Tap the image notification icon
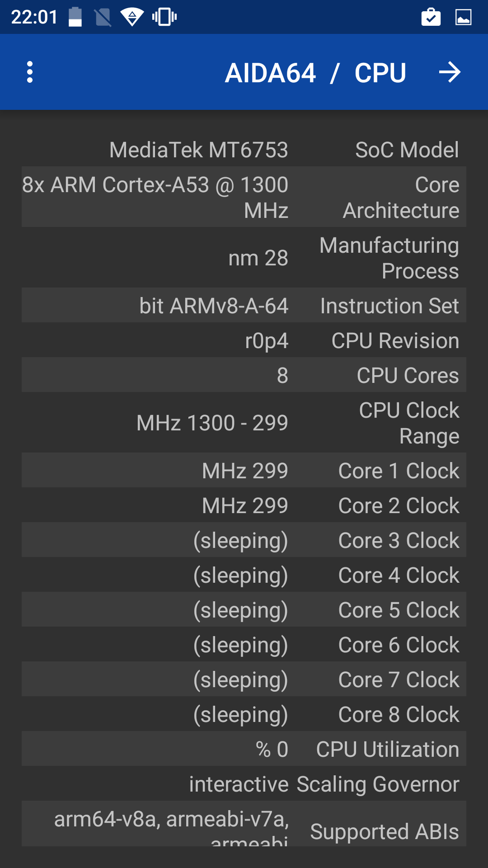Image resolution: width=488 pixels, height=868 pixels. tap(463, 17)
